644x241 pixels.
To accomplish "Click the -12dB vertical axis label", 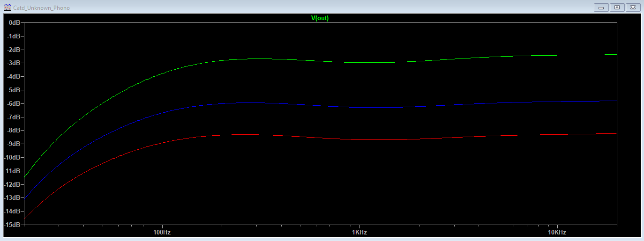I will tap(12, 184).
